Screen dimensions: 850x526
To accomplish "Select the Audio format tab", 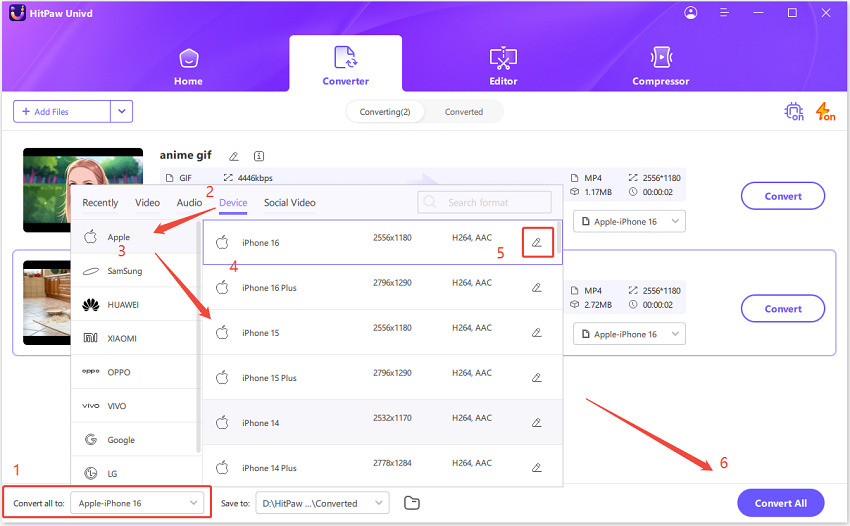I will tap(189, 203).
